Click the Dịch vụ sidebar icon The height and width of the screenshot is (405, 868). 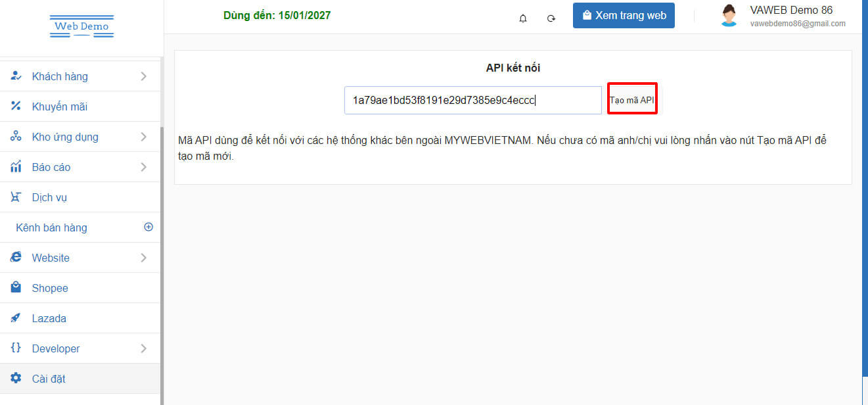(16, 197)
